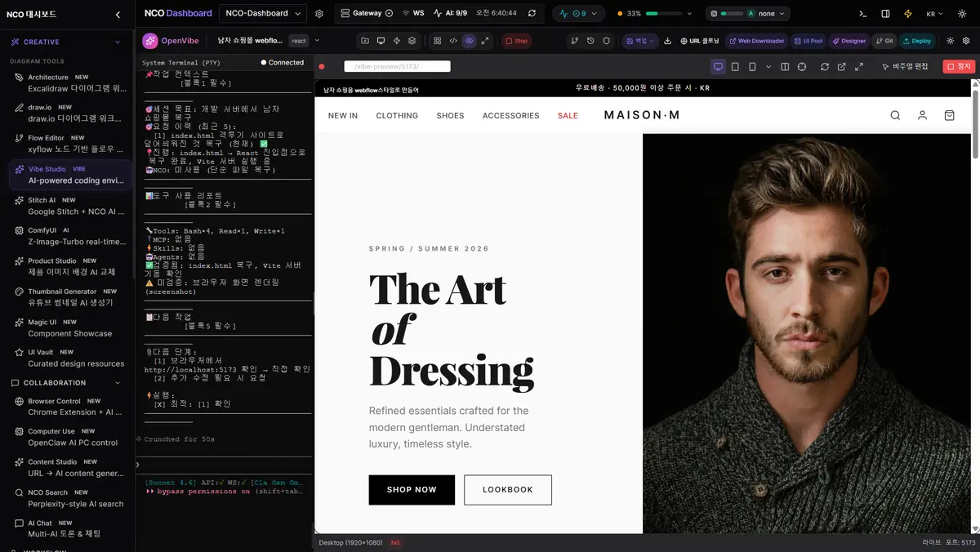Open Thumbnail Generator in sidebar
The height and width of the screenshot is (552, 980).
[x=69, y=296]
